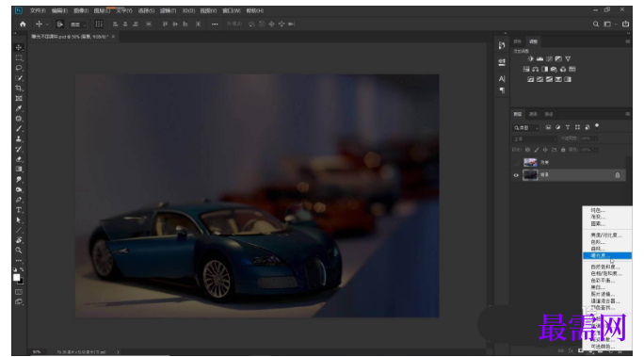
Task: Open the opacity dropdown arrow in Layers
Action: 596,138
